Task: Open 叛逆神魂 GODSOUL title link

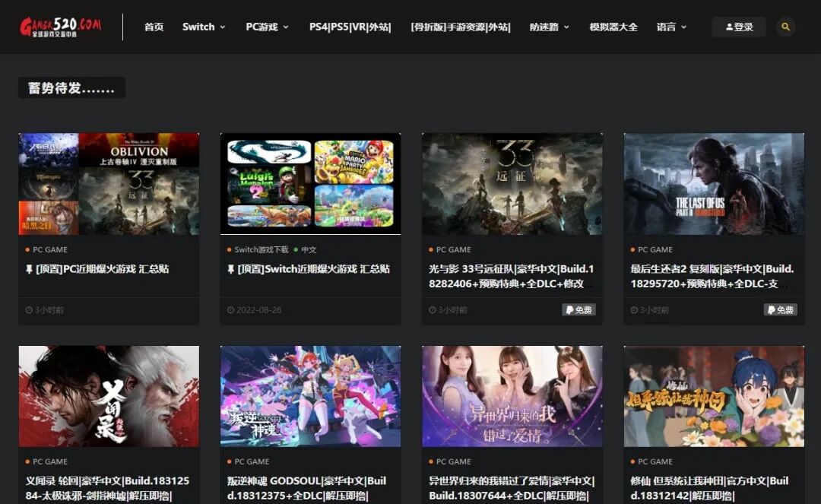Action: 307,488
